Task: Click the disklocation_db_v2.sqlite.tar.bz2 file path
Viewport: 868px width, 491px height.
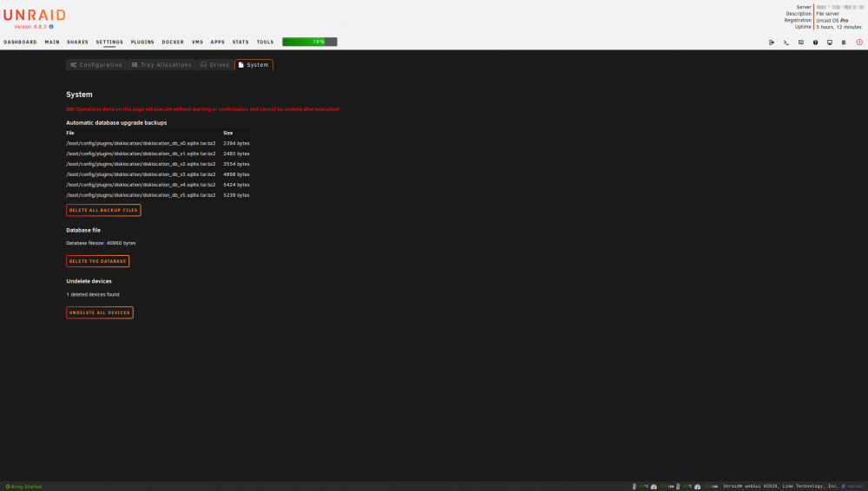Action: click(x=141, y=165)
